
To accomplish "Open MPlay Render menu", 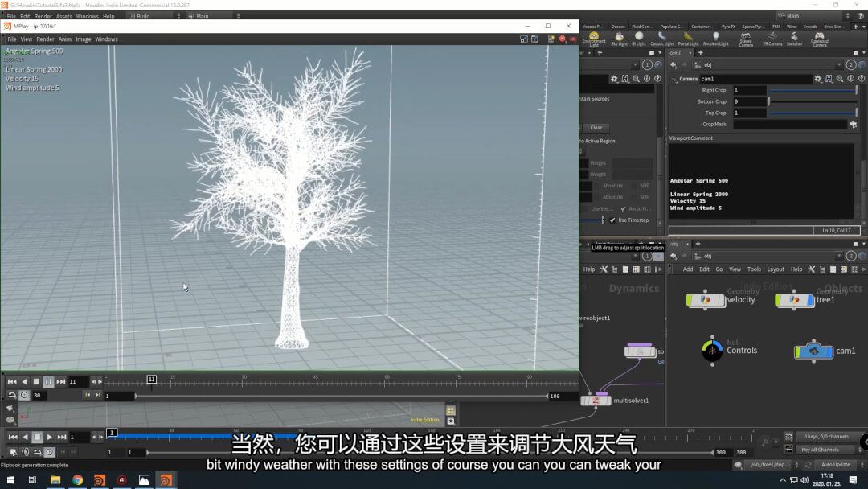I will click(x=45, y=39).
